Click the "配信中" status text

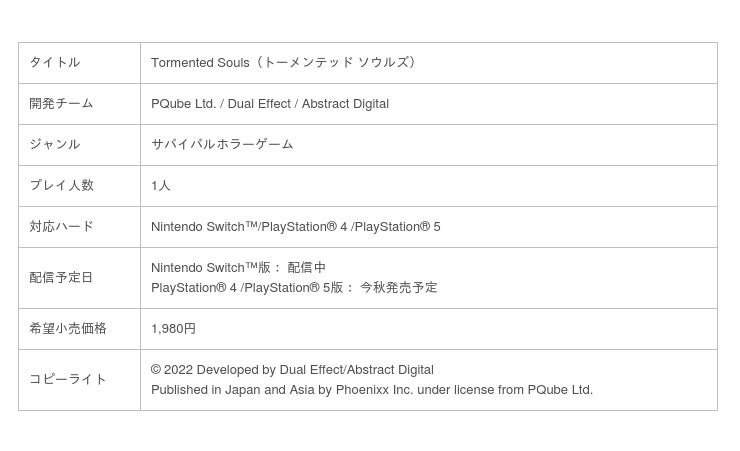pyautogui.click(x=307, y=267)
